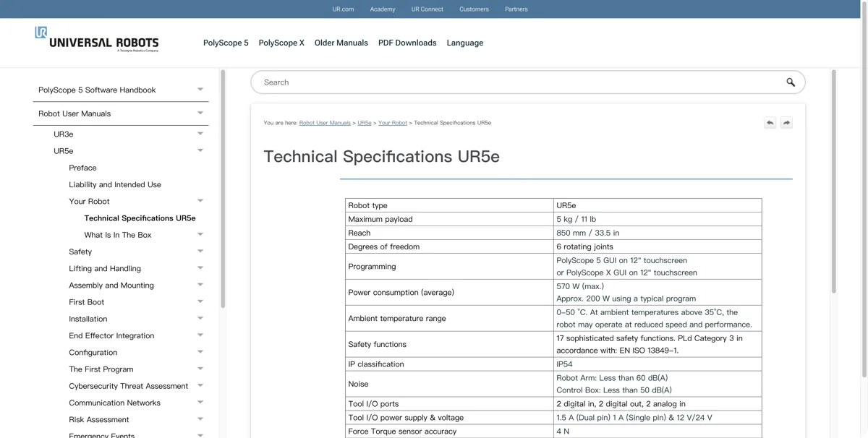Expand End Effector Integration arrow
The height and width of the screenshot is (438, 868).
point(200,335)
